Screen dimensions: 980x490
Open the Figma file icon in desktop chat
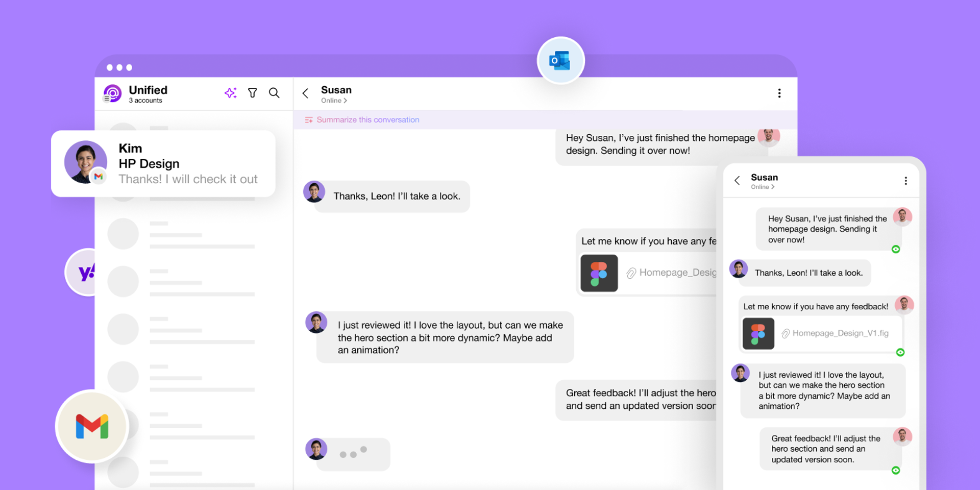pyautogui.click(x=599, y=273)
